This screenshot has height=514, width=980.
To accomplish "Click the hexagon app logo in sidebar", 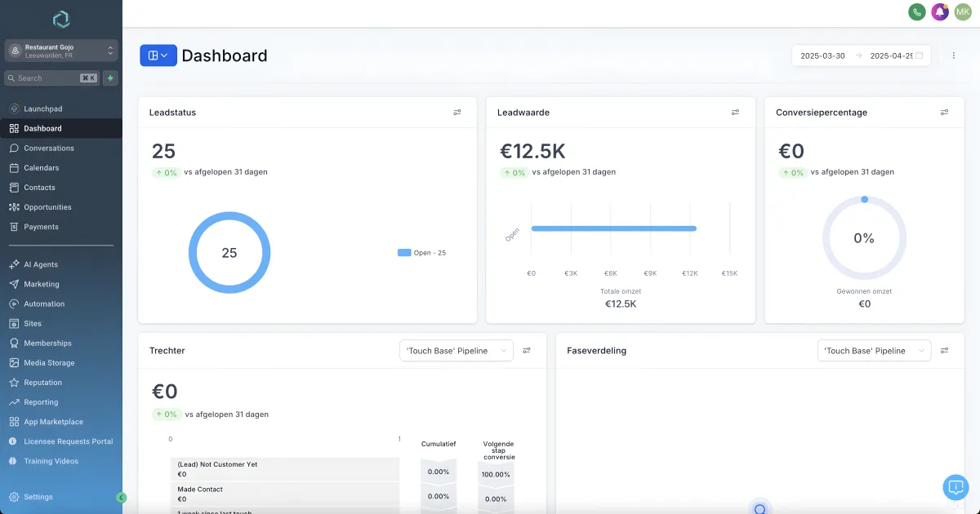I will click(x=61, y=20).
